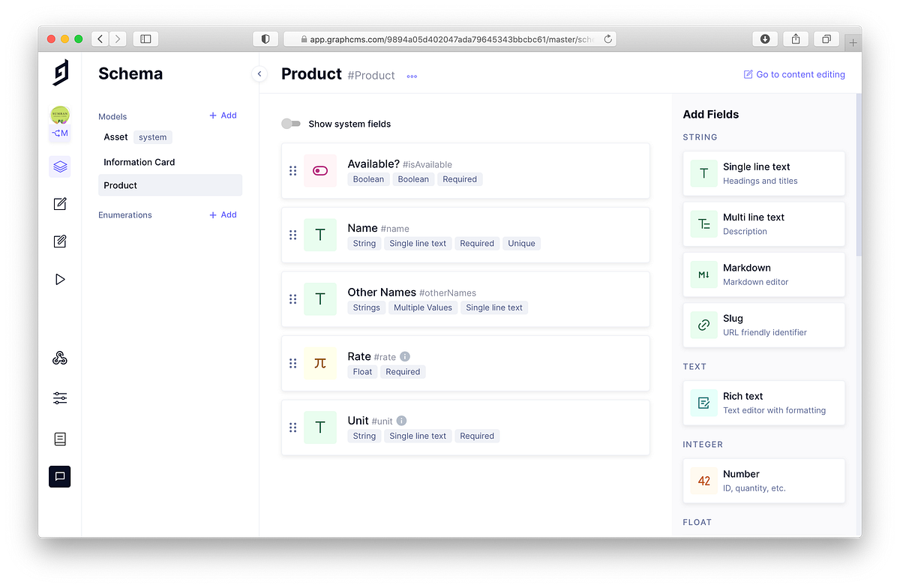Viewport: 900px width, 588px height.
Task: Add a new model with the Add button
Action: pyautogui.click(x=222, y=115)
